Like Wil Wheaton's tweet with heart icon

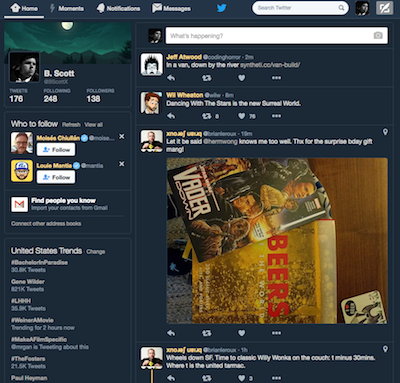pyautogui.click(x=242, y=116)
